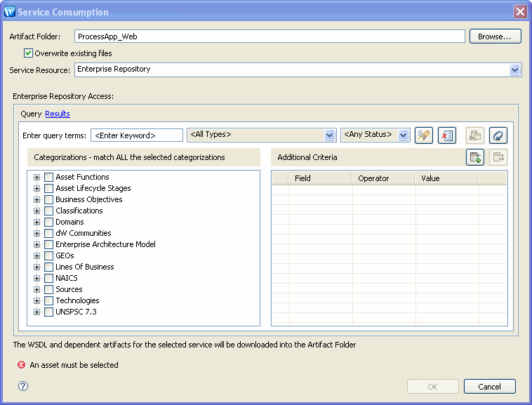Check the Technologies checkbox
532x405 pixels.
click(49, 300)
